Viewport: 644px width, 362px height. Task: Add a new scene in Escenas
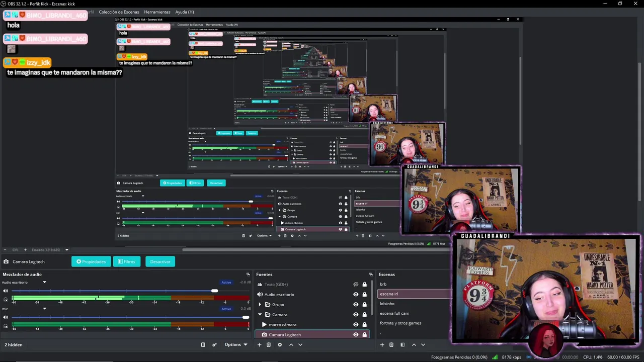(382, 344)
